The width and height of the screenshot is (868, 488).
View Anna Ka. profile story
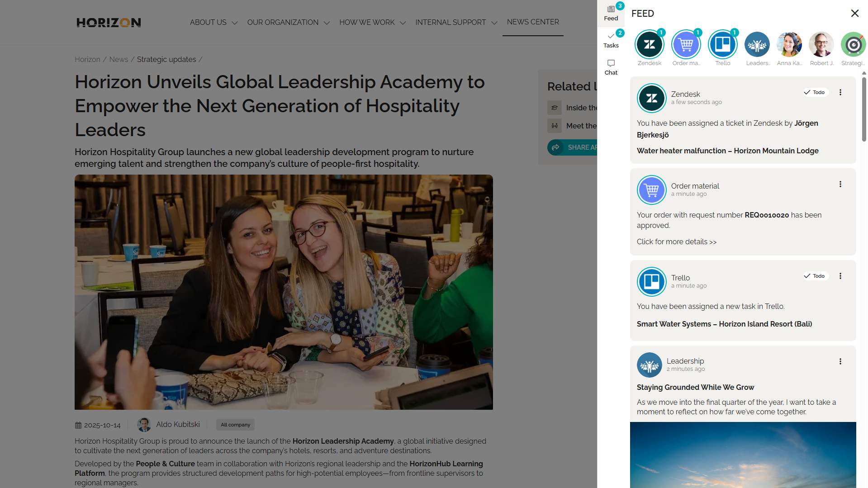click(789, 45)
